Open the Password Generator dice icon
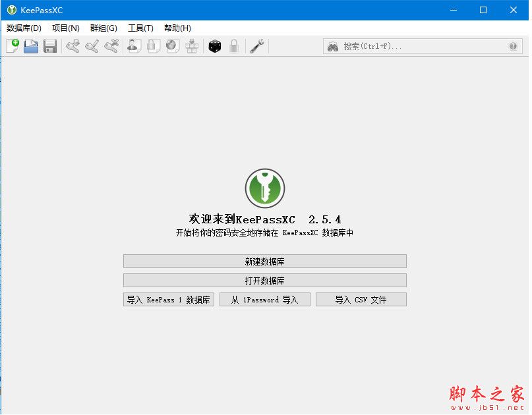 [214, 46]
